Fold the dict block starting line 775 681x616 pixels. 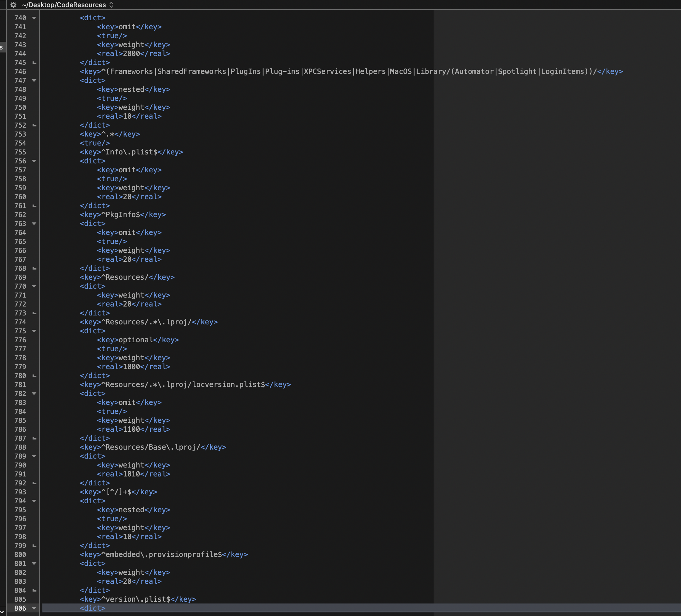(x=34, y=331)
